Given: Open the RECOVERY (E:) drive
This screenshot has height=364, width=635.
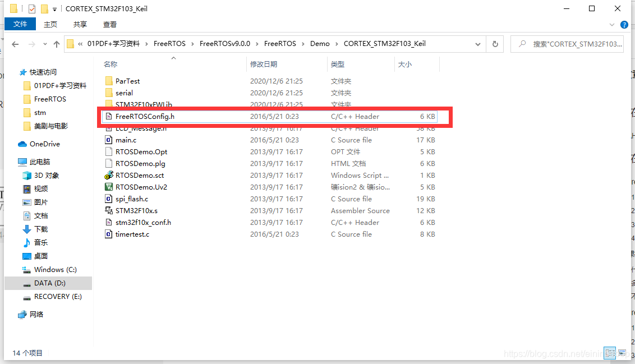Looking at the screenshot, I should (58, 296).
